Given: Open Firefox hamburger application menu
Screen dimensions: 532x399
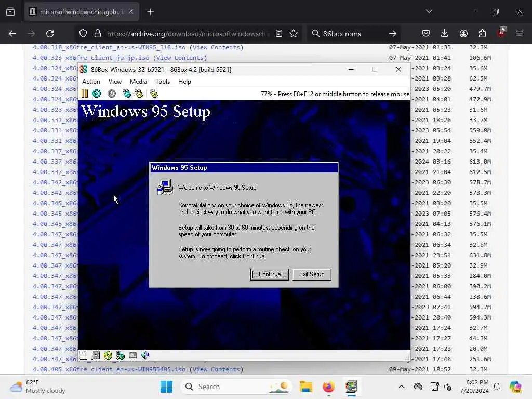Looking at the screenshot, I should (520, 34).
